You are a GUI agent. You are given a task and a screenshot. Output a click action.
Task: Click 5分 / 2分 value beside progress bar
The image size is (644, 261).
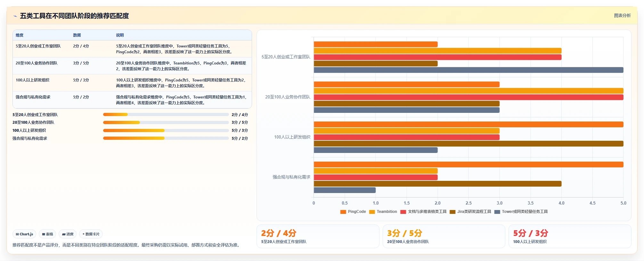tap(240, 139)
